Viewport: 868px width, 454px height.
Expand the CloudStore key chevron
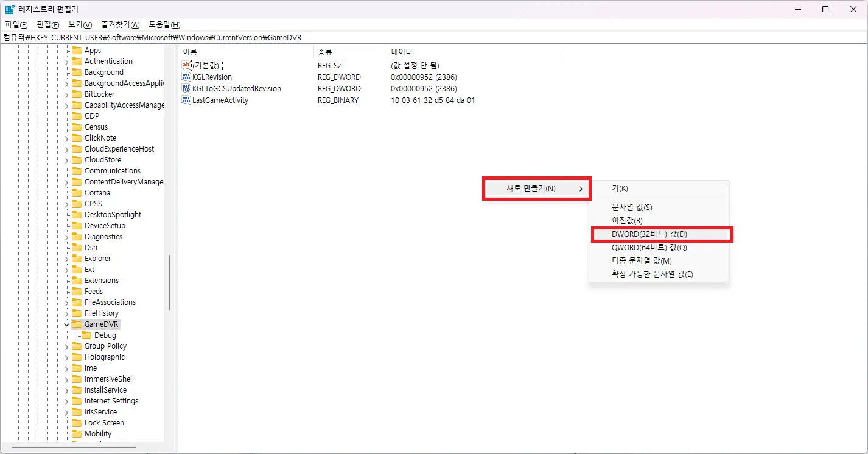pos(66,160)
